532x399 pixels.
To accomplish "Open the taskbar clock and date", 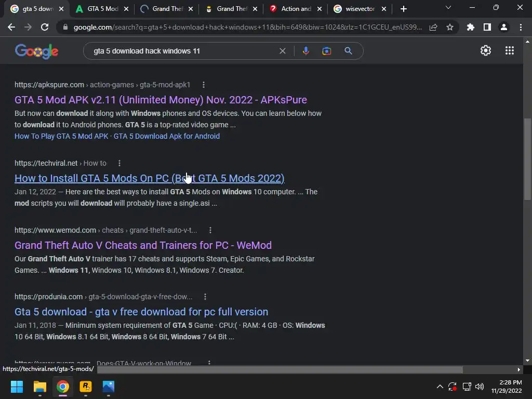I will (507, 387).
